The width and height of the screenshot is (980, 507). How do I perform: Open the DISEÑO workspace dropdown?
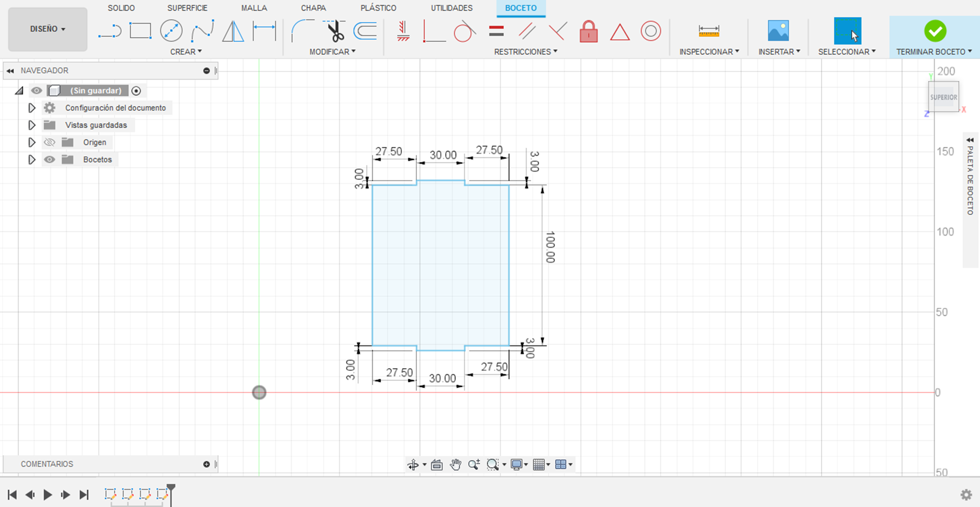click(x=48, y=29)
